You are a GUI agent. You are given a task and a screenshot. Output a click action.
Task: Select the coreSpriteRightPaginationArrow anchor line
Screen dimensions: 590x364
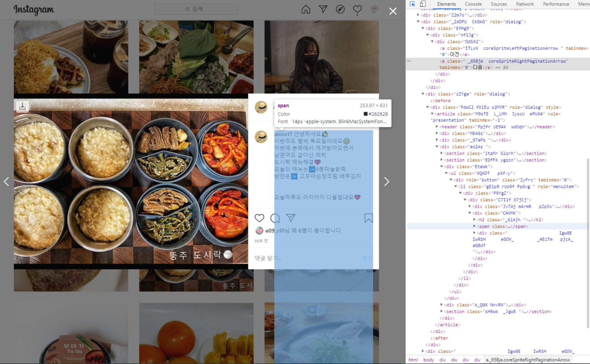[504, 64]
